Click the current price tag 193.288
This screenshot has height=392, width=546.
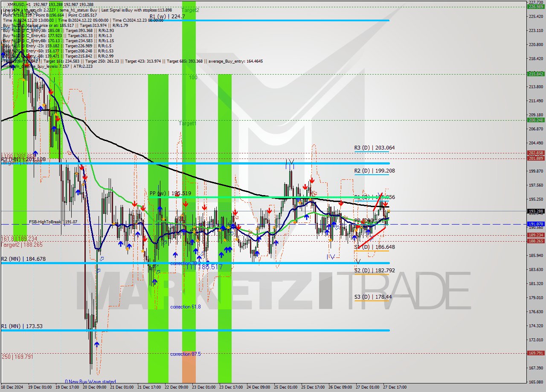pyautogui.click(x=536, y=211)
